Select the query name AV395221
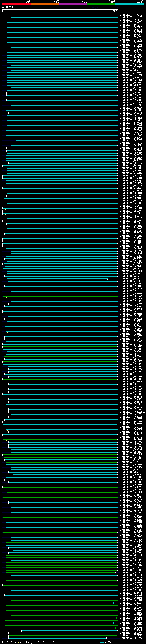 pyautogui.click(x=8, y=7)
